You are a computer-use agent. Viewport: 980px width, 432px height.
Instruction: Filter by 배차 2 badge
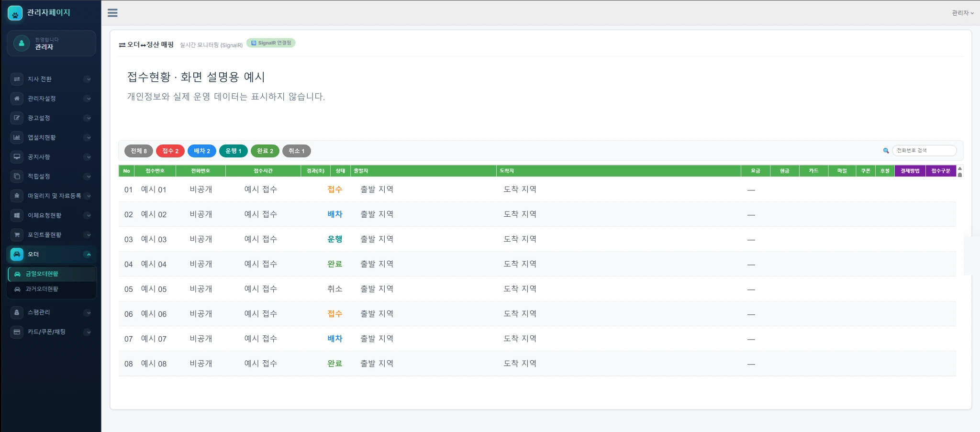202,151
